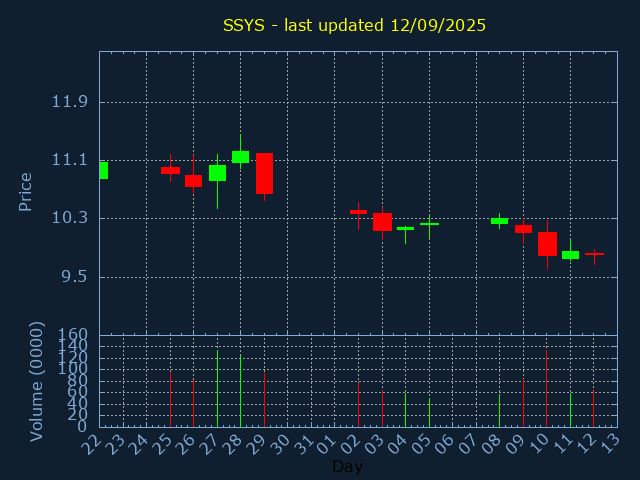This screenshot has width=640, height=480.
Task: Select the green candlestick for day 11
Action: click(x=570, y=255)
